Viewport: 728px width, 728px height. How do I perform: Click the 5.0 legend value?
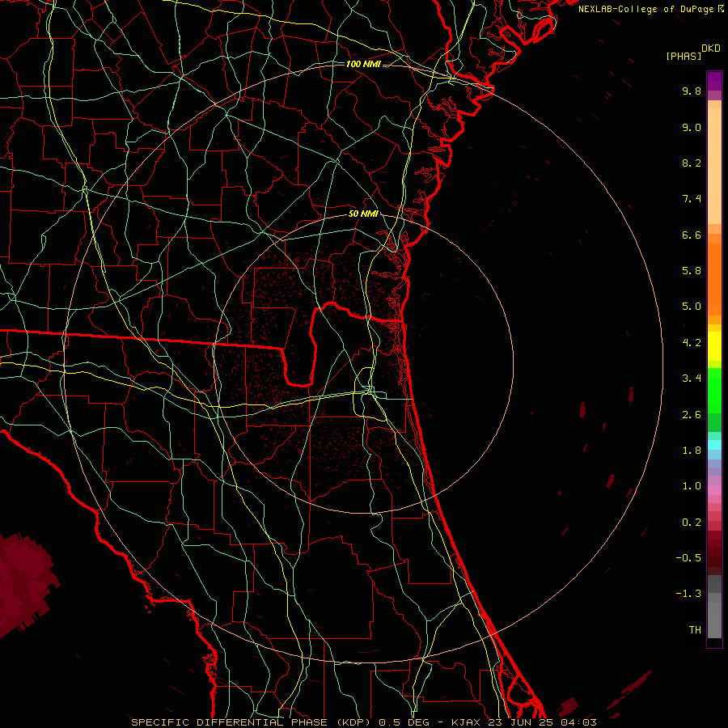pos(692,307)
